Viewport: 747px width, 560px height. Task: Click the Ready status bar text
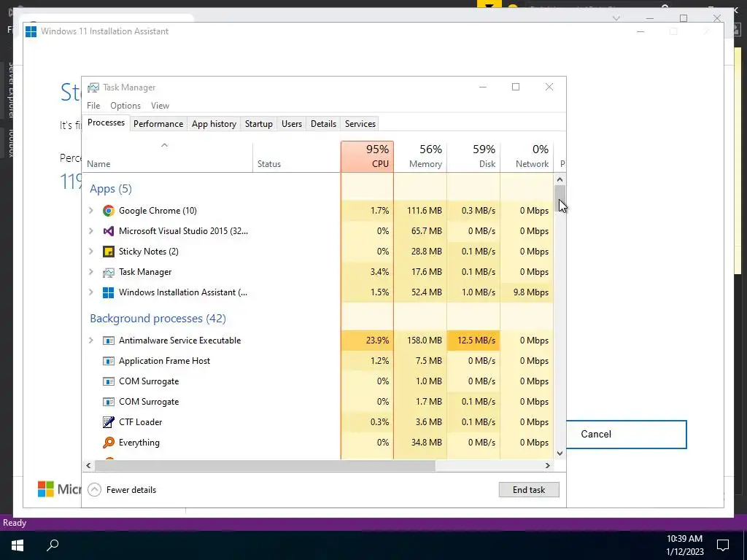click(15, 523)
